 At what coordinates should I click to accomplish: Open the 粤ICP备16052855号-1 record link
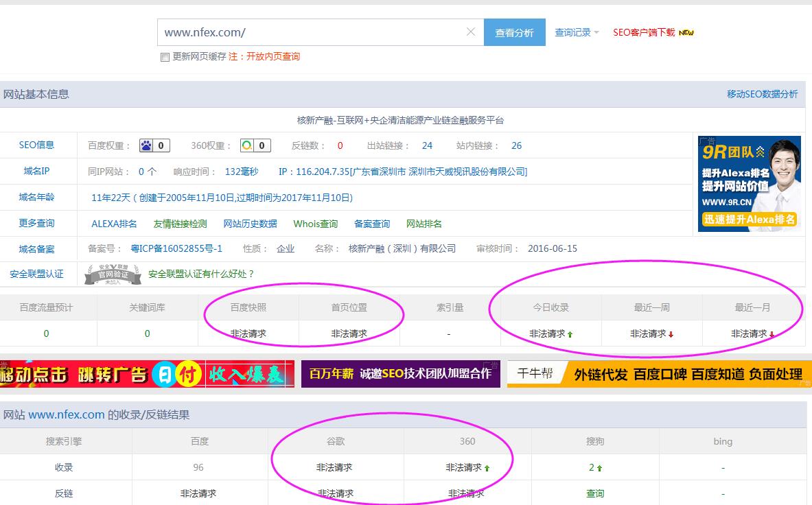click(x=176, y=249)
